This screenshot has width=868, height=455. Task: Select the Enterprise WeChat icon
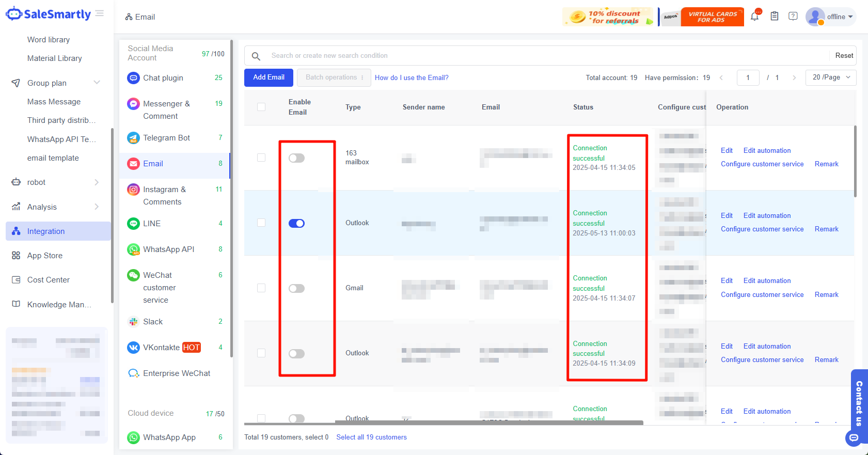[x=134, y=373]
